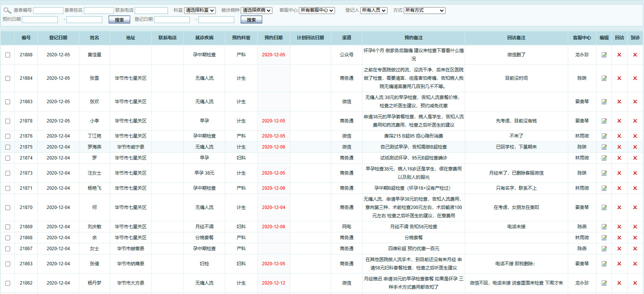
Task: Click the 登记日期 end date field
Action: pyautogui.click(x=217, y=20)
